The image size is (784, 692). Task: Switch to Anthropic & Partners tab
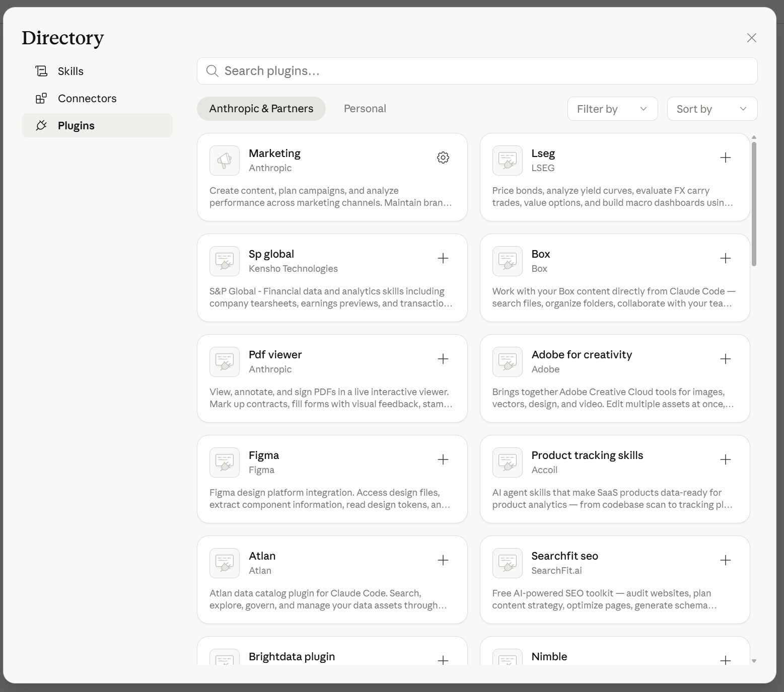[x=261, y=109]
